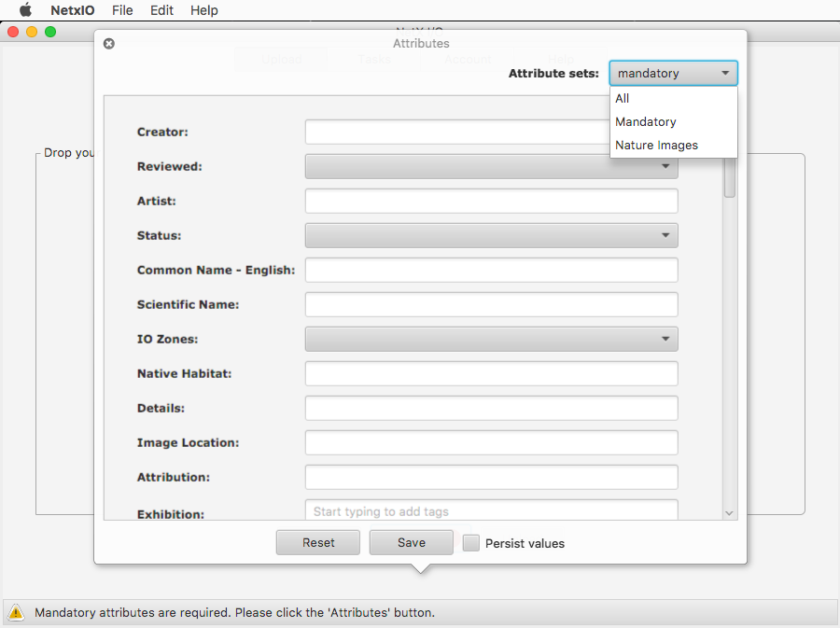Close the Attributes dialog with X icon

tap(109, 44)
